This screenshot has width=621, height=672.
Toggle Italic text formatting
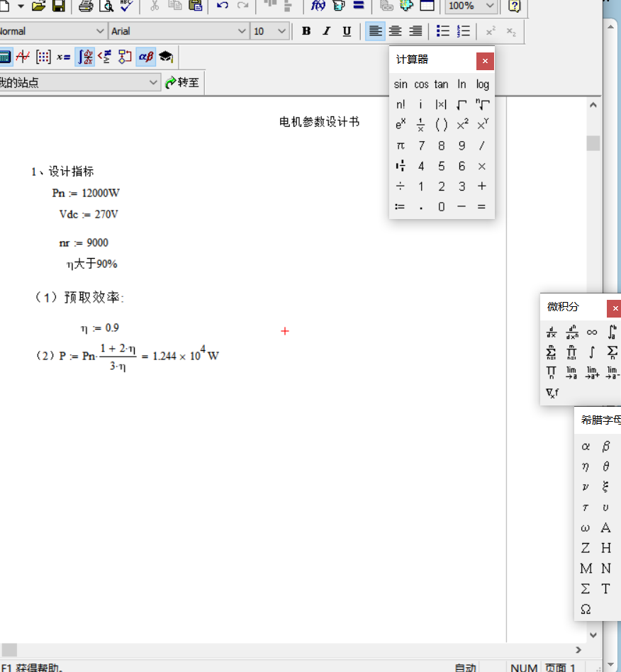pyautogui.click(x=326, y=31)
